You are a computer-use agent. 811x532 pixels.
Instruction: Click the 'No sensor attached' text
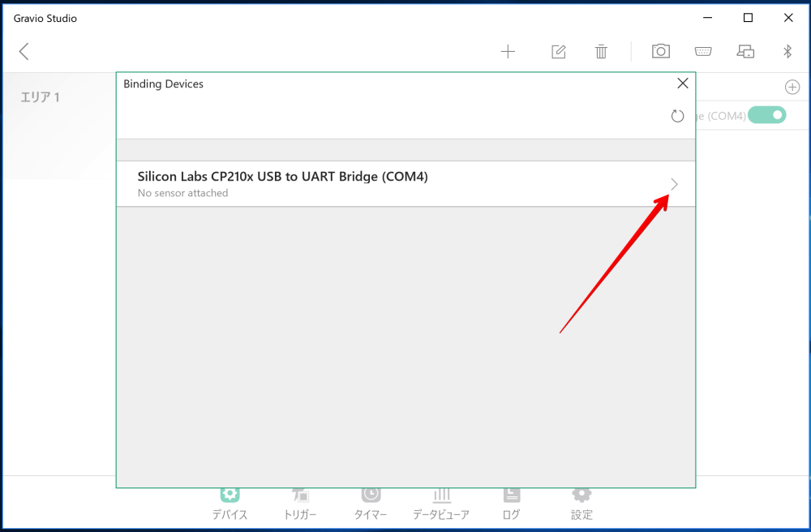(x=182, y=193)
